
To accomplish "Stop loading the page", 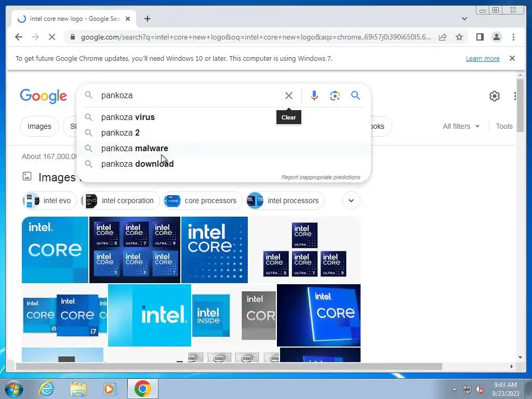I will (52, 37).
